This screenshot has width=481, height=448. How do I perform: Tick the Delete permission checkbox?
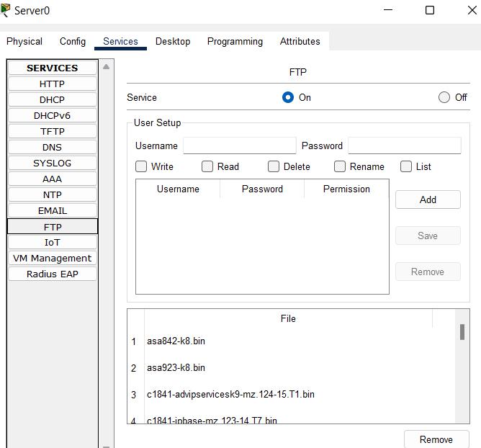[274, 166]
